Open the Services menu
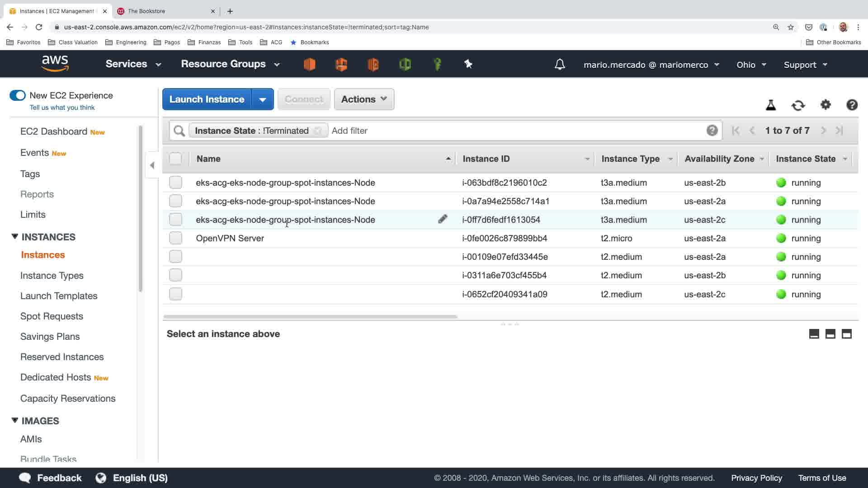This screenshot has height=488, width=868. 133,64
